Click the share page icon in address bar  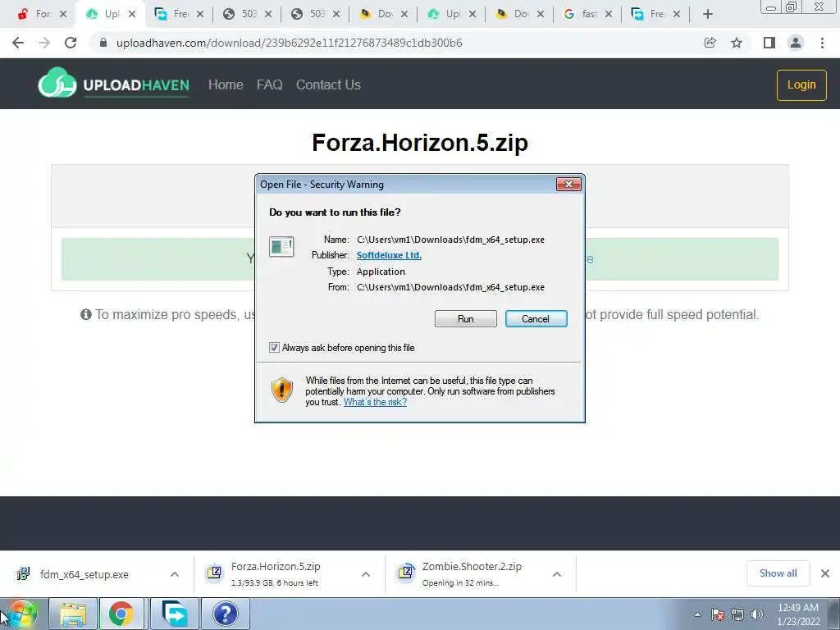point(710,43)
